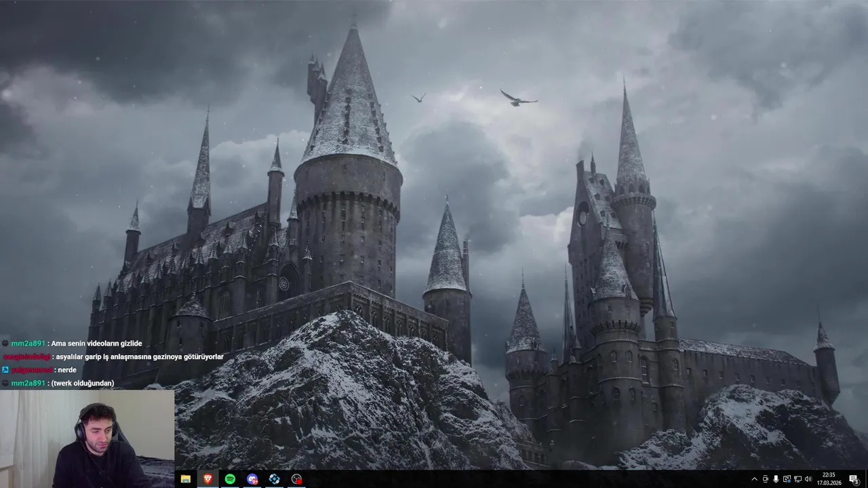Open the clock showing 22:35
The width and height of the screenshot is (868, 488).
click(x=829, y=479)
